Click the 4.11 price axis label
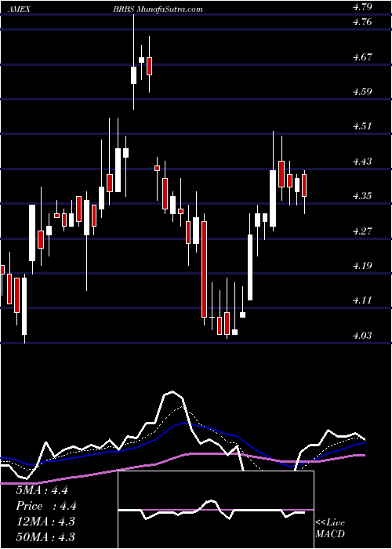Image resolution: width=392 pixels, height=549 pixels. pyautogui.click(x=361, y=300)
